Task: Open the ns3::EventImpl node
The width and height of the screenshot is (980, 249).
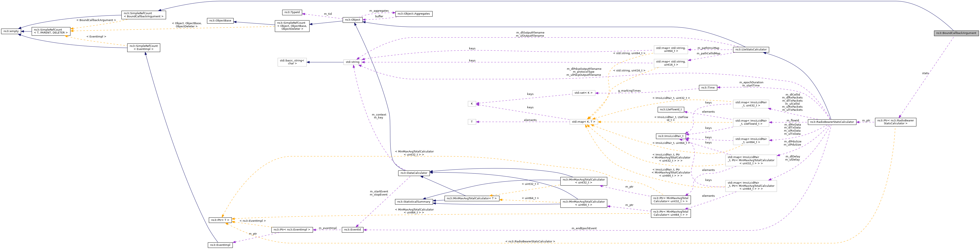Action: pyautogui.click(x=220, y=245)
